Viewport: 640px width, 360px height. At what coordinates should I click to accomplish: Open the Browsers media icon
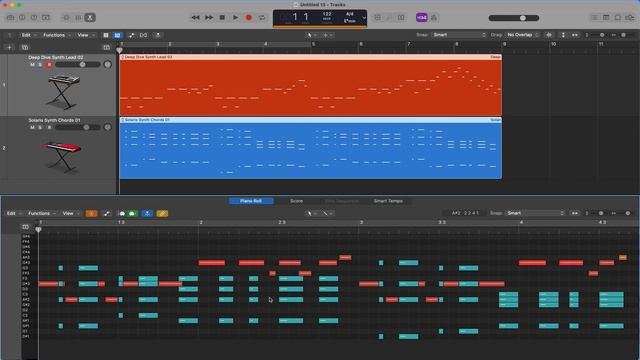[x=630, y=18]
